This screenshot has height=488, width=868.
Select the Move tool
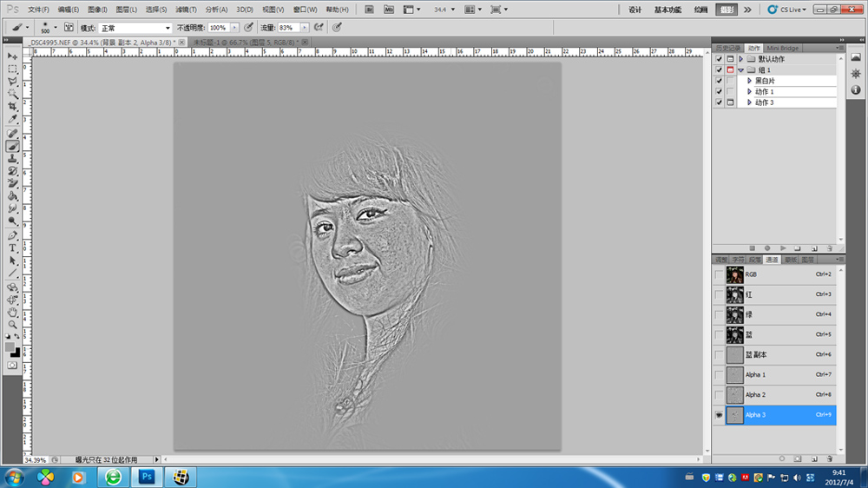13,56
